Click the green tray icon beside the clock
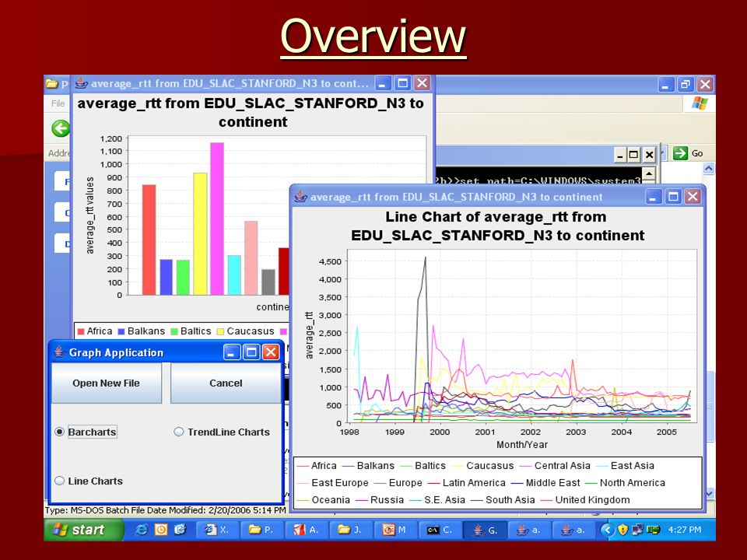Screen dimensions: 747x560 click(653, 530)
